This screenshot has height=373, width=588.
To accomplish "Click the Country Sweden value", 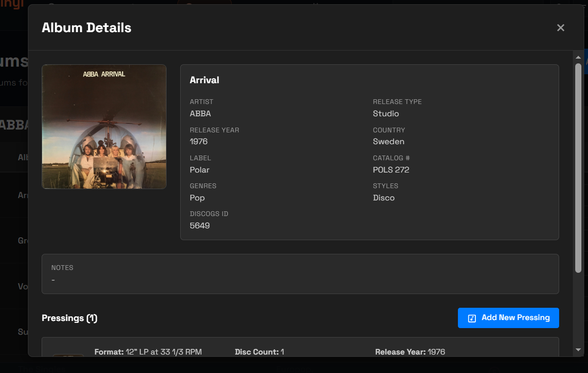I will pos(388,141).
